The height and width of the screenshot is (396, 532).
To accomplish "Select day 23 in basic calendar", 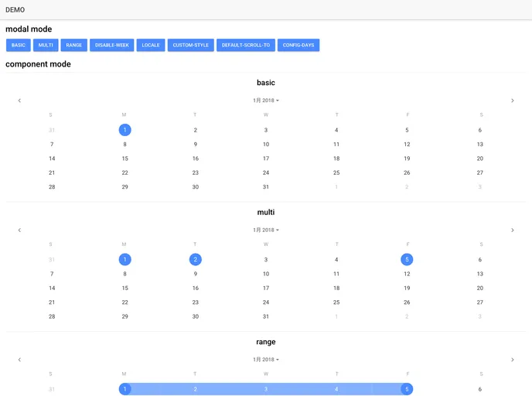I will tap(196, 172).
